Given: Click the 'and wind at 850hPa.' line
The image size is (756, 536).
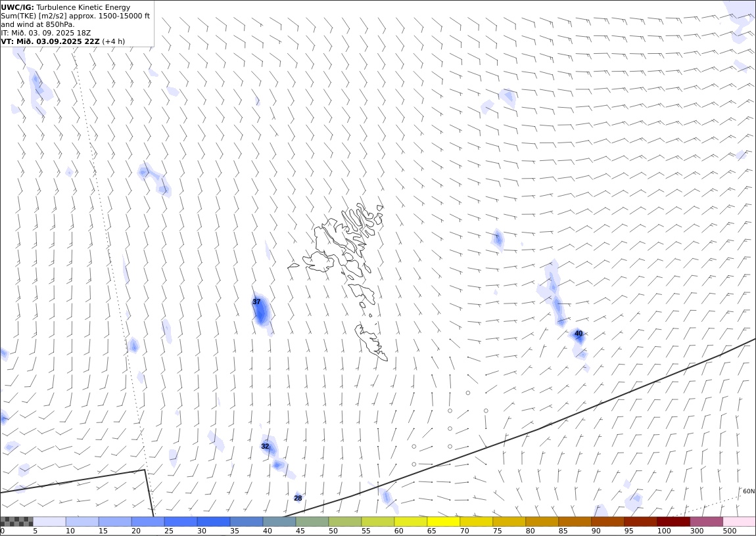Looking at the screenshot, I should (37, 24).
